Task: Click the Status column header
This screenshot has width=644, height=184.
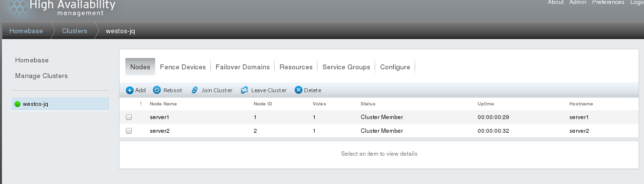Action: [368, 104]
